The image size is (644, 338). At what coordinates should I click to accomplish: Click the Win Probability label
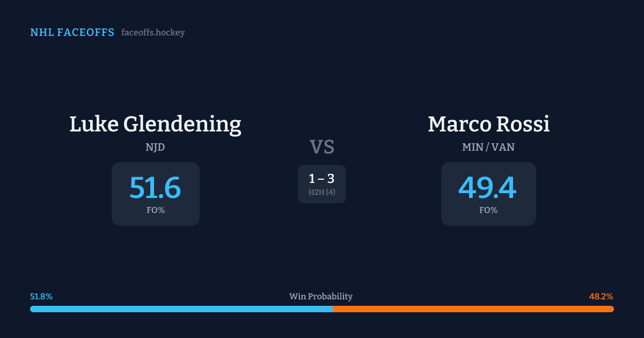[x=321, y=297]
